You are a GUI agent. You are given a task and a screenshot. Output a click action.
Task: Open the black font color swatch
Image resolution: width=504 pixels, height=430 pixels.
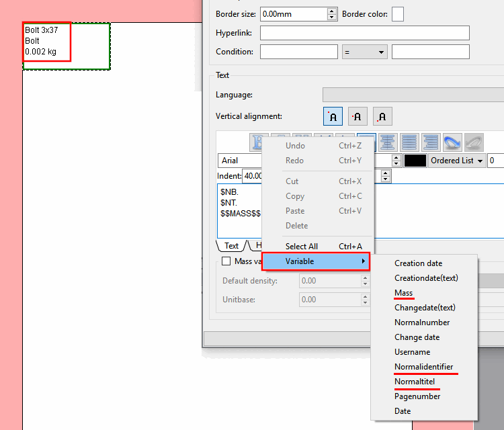(415, 161)
